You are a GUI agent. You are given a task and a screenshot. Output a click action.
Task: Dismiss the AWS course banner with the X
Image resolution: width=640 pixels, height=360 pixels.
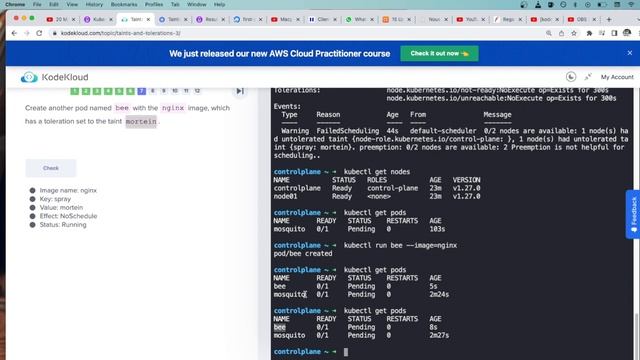(x=630, y=53)
